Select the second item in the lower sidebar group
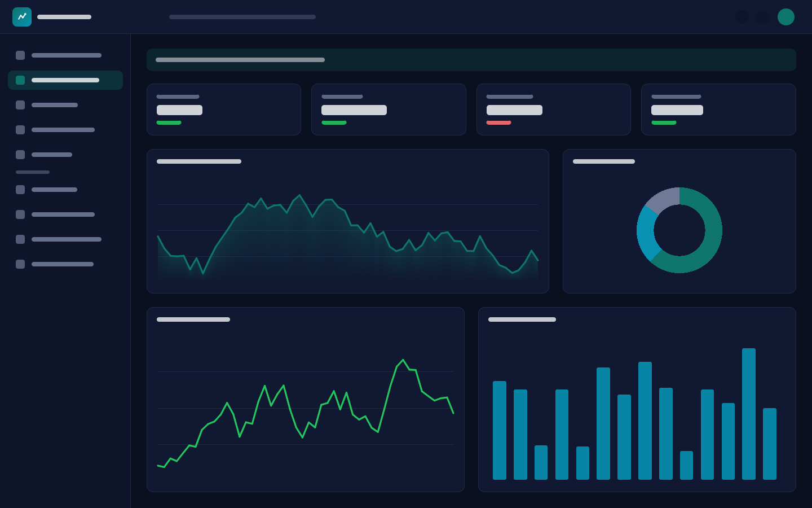The image size is (812, 508). pos(65,214)
